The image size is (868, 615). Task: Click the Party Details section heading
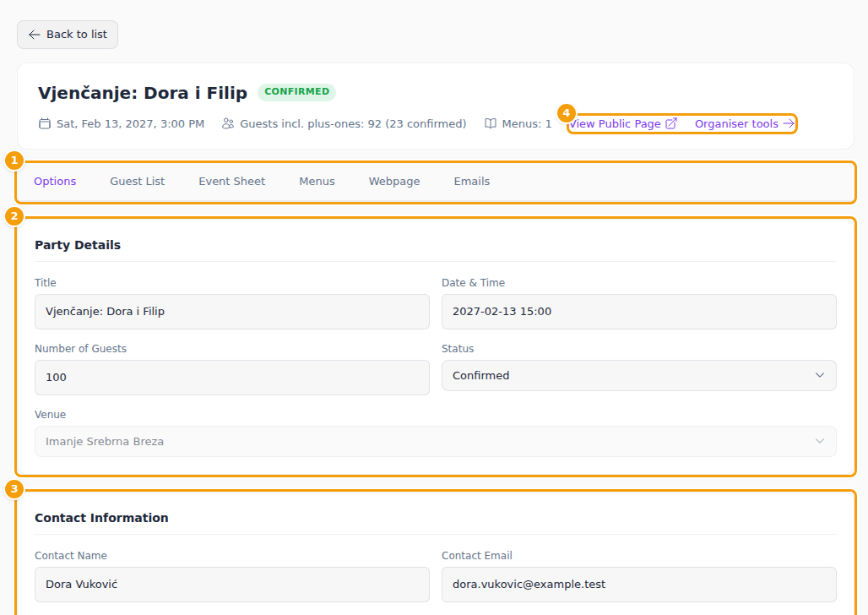[78, 245]
